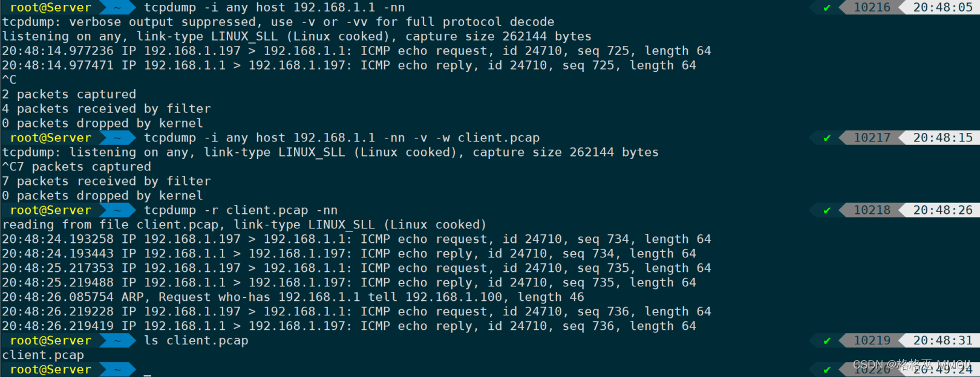Screen dimensions: 980x377
Task: Click root@Server on the last empty prompt
Action: click(x=51, y=370)
